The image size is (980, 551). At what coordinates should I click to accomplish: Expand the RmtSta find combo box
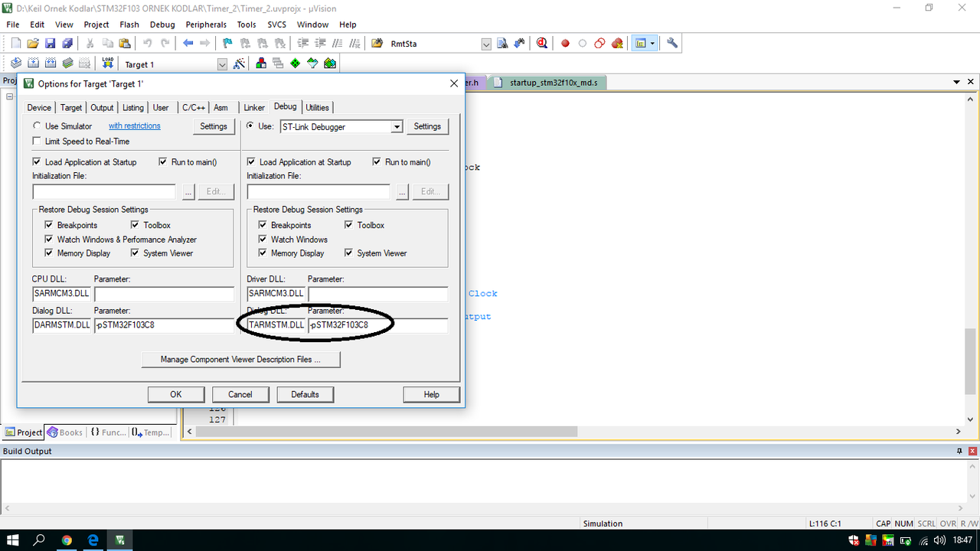486,44
